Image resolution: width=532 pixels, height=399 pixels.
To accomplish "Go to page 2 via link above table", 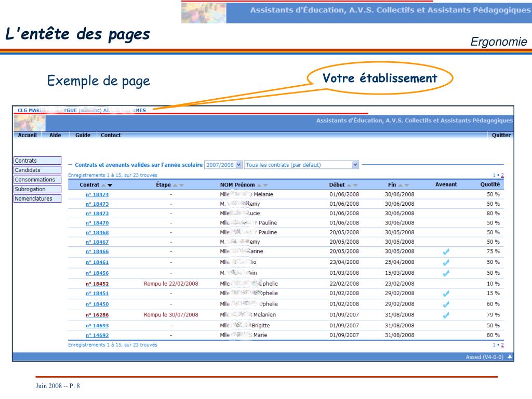I will pyautogui.click(x=502, y=176).
